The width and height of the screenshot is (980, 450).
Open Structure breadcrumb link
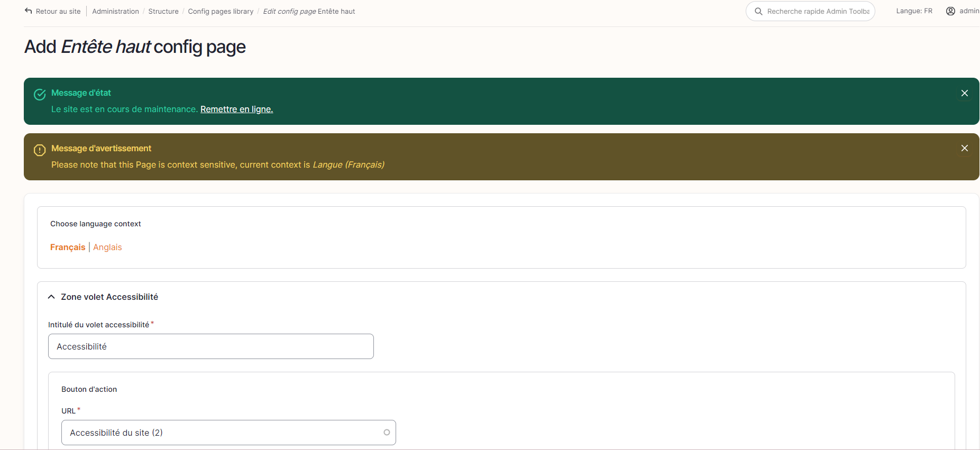[163, 11]
